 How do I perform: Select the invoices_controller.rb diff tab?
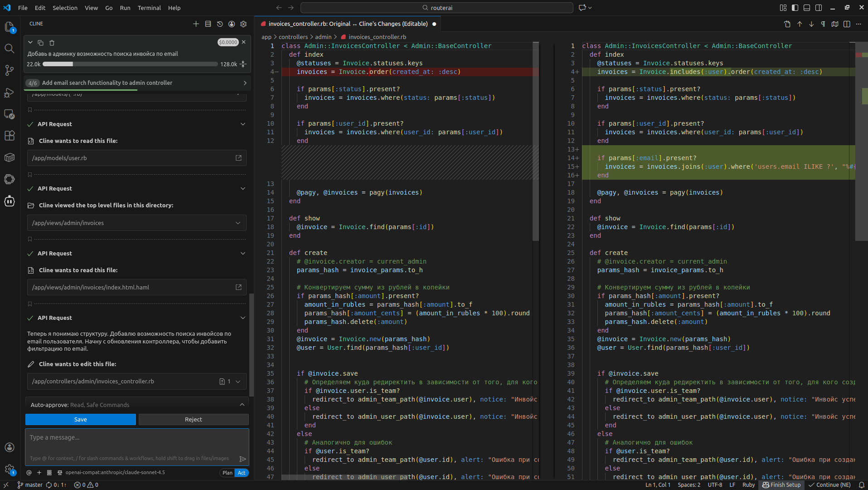click(348, 24)
